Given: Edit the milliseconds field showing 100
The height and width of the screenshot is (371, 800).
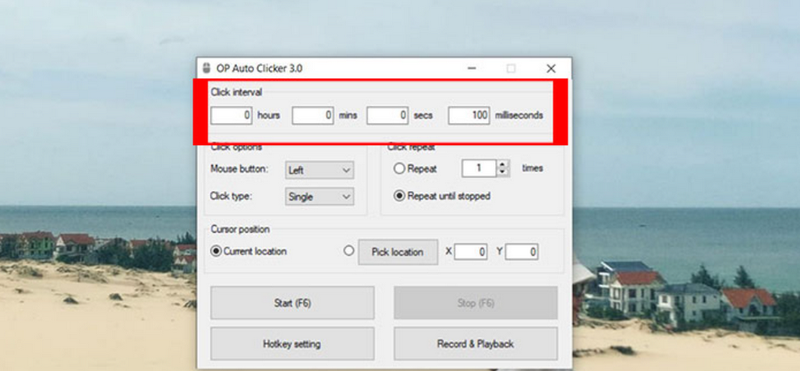Looking at the screenshot, I should click(x=469, y=116).
